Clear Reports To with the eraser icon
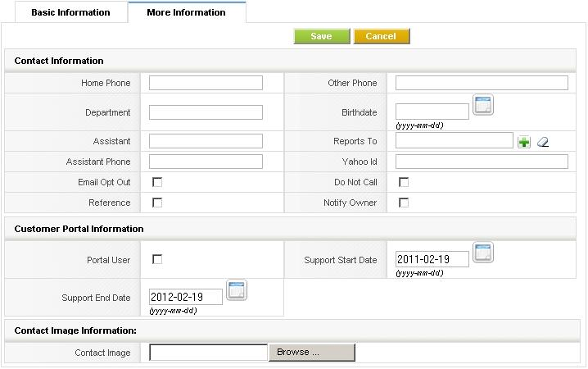Image resolution: width=588 pixels, height=369 pixels. pyautogui.click(x=543, y=142)
